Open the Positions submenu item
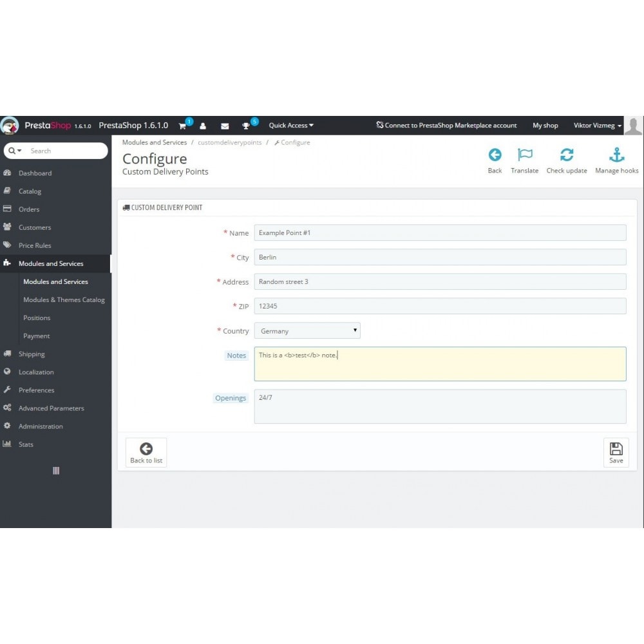 coord(37,318)
